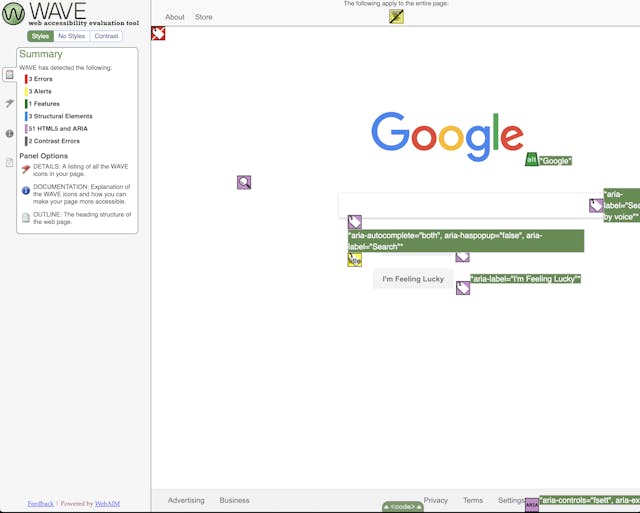Select the "2 Contrast Errors" summary line
The width and height of the screenshot is (640, 513).
point(52,141)
